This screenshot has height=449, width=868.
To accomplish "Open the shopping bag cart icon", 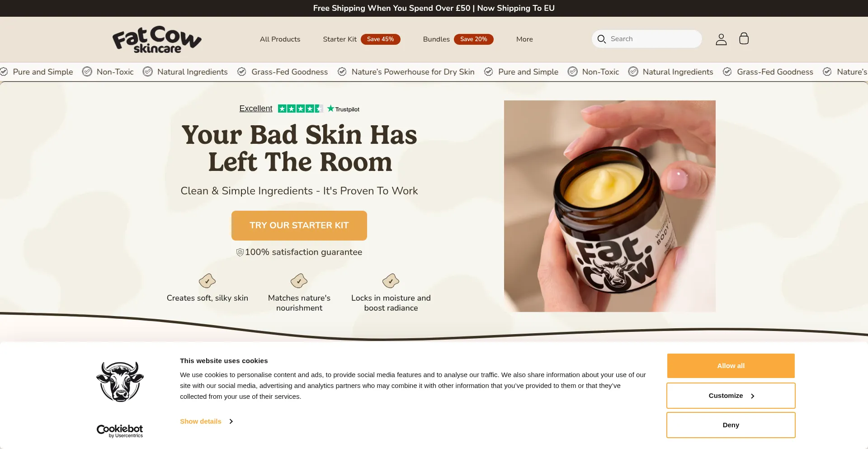I will pos(744,38).
